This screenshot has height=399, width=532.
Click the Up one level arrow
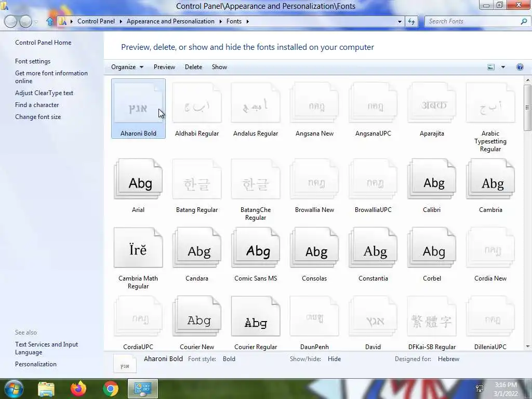[x=49, y=21]
